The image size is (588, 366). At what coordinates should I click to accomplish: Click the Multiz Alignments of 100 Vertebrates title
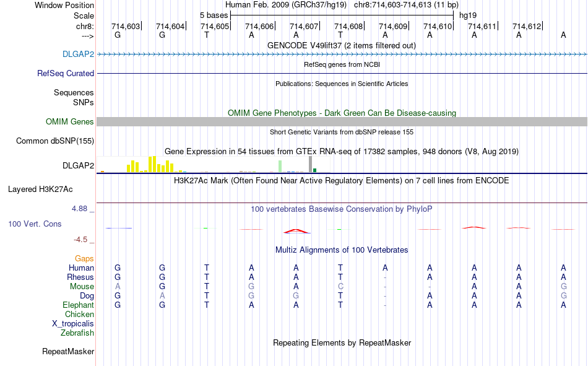[x=342, y=250]
